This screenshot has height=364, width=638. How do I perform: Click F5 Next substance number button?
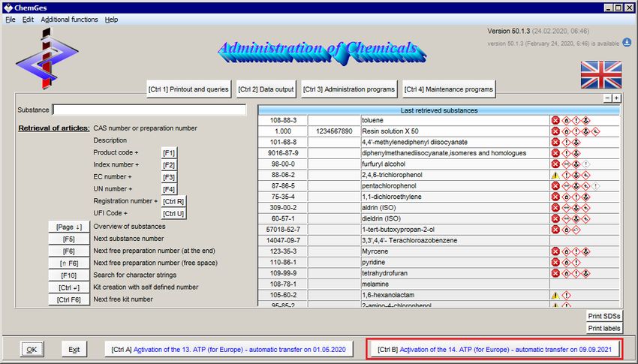[69, 239]
